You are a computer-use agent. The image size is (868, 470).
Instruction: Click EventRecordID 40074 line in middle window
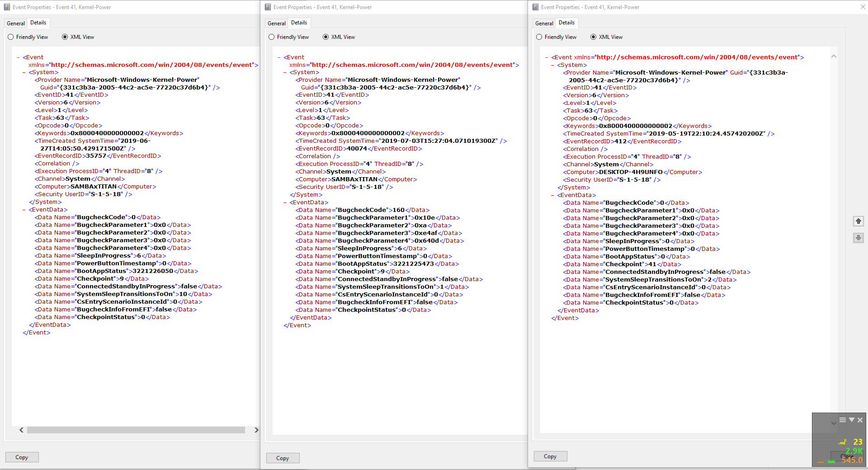pos(359,149)
